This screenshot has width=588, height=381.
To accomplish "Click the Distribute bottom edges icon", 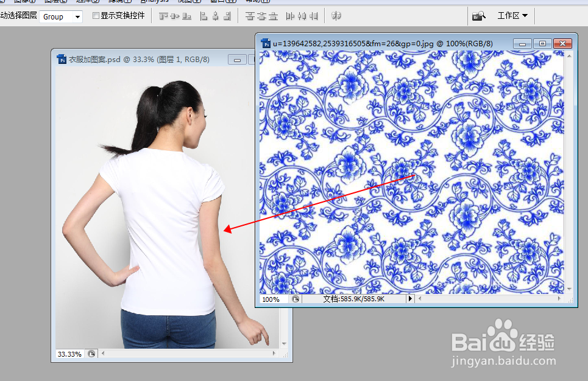I will point(274,16).
